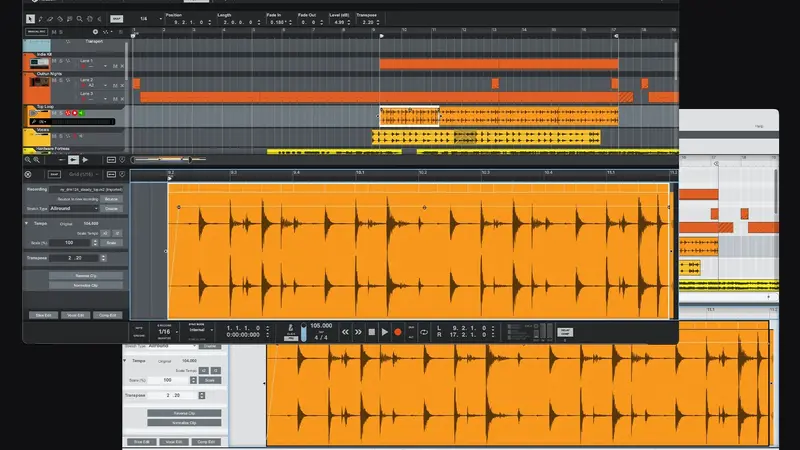Click the Transpose stepper arrows in background window
The image size is (800, 450).
202,395
